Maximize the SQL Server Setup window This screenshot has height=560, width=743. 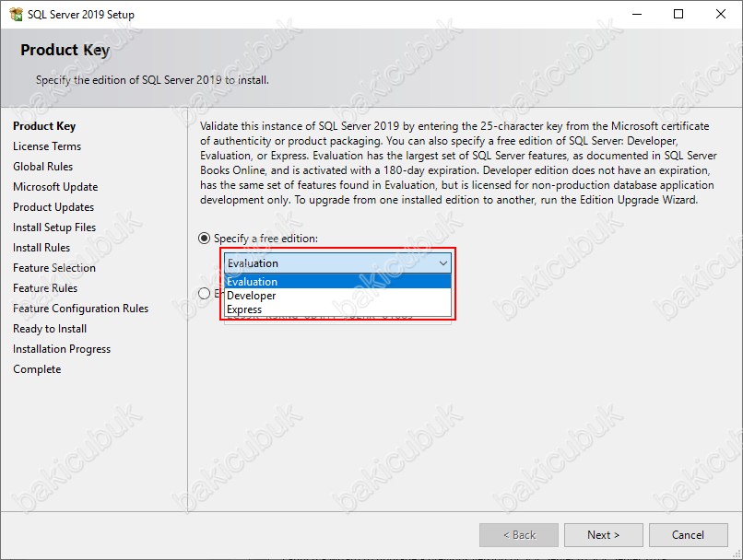click(x=678, y=15)
